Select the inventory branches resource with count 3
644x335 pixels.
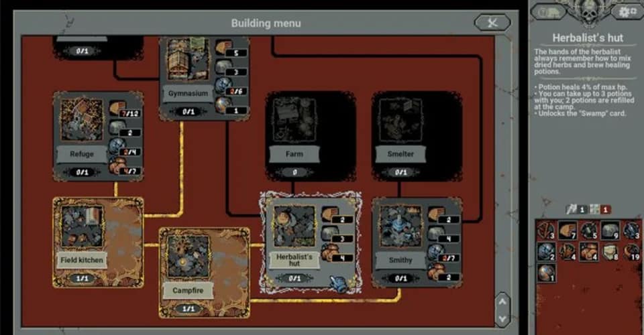(546, 230)
